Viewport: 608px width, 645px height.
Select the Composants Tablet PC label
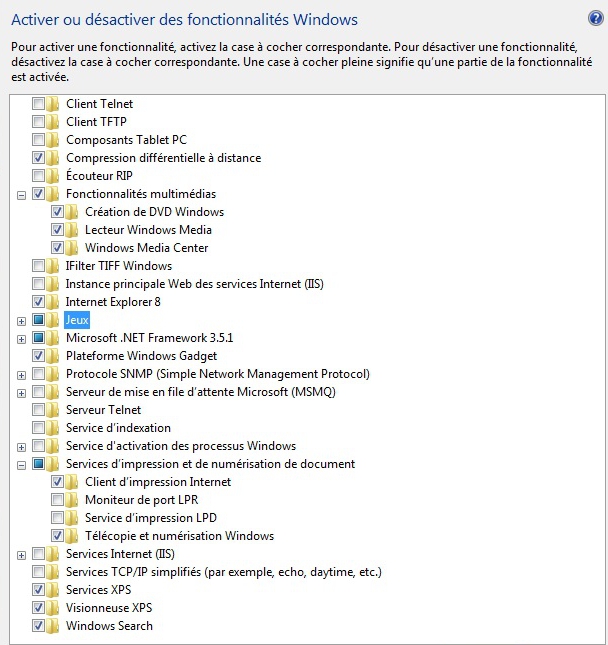pos(126,140)
